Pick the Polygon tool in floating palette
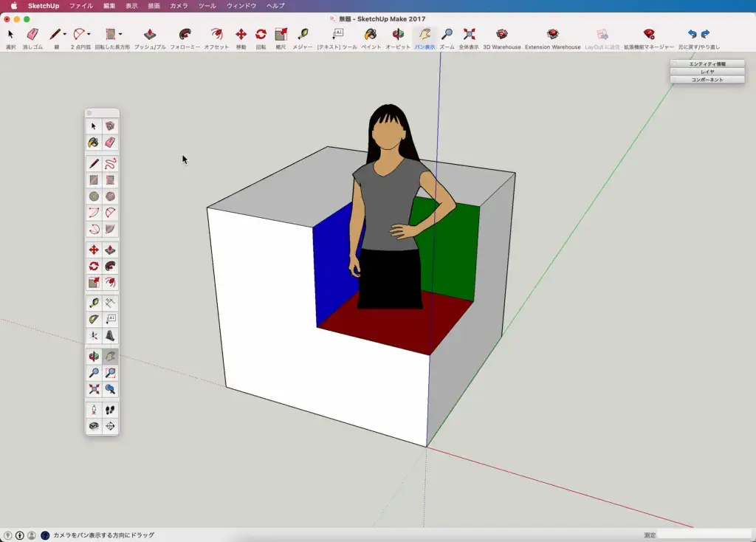 click(110, 196)
